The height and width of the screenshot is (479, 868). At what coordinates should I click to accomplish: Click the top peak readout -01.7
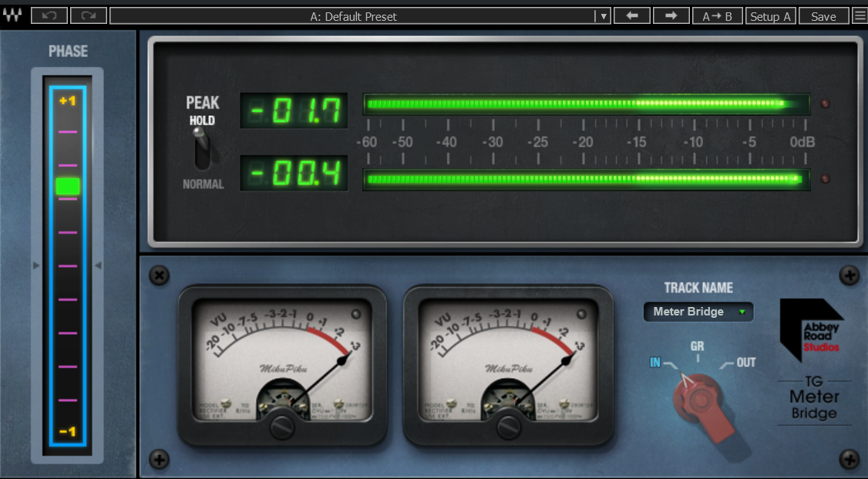294,110
